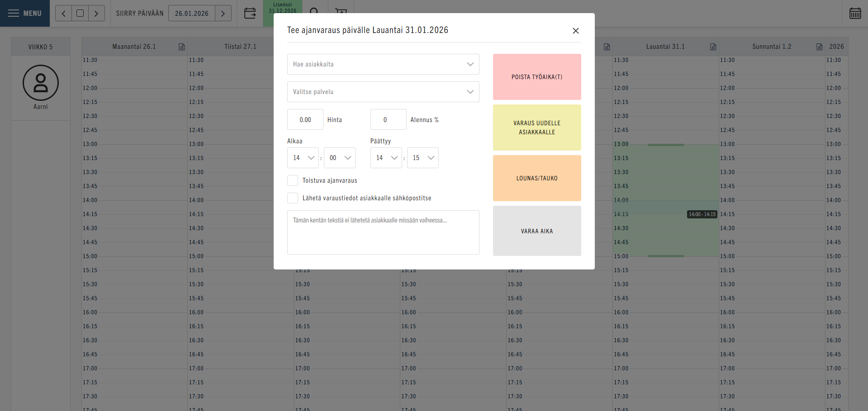Tick the send booking details by email checkbox
Image resolution: width=868 pixels, height=411 pixels.
click(293, 198)
